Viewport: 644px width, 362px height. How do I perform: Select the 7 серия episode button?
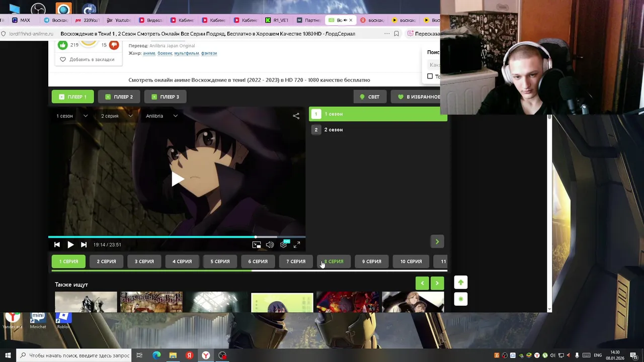[296, 261]
